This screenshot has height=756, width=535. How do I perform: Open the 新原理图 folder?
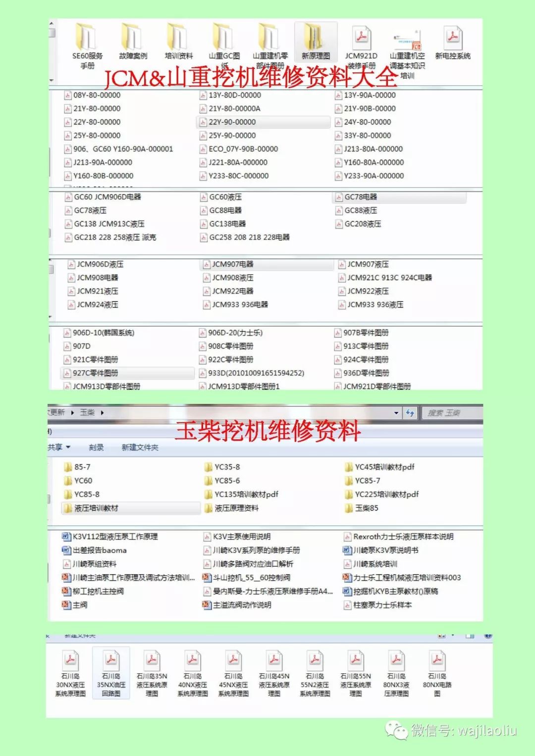coord(315,37)
